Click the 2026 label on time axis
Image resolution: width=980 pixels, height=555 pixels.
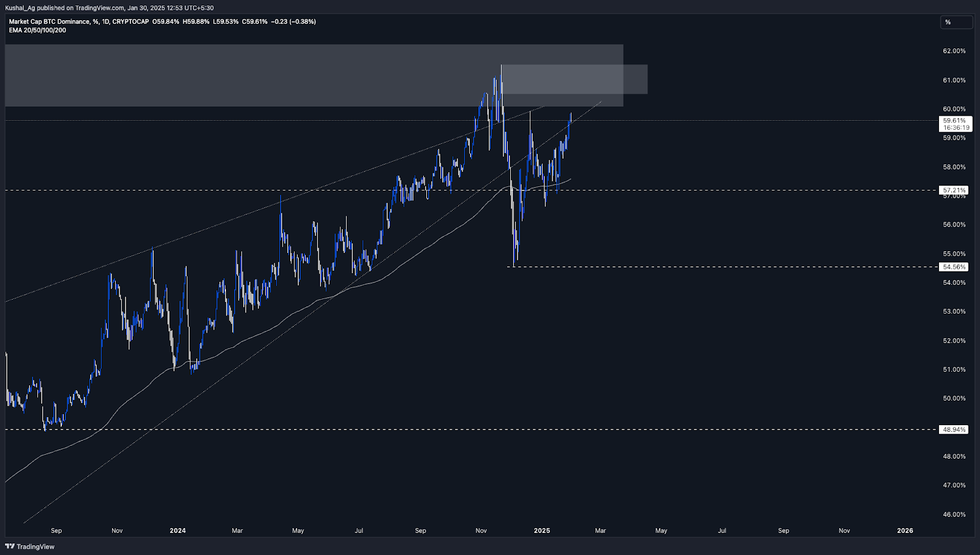[x=905, y=530]
